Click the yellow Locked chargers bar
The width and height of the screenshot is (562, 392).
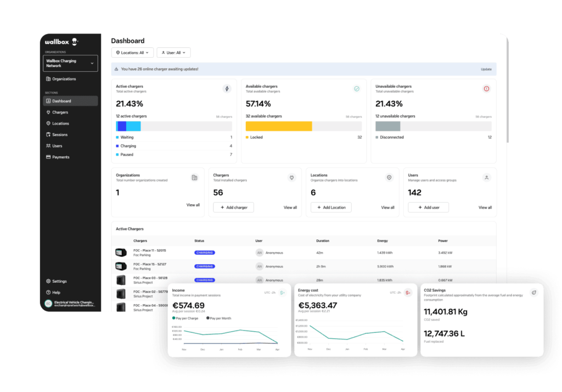click(x=279, y=126)
